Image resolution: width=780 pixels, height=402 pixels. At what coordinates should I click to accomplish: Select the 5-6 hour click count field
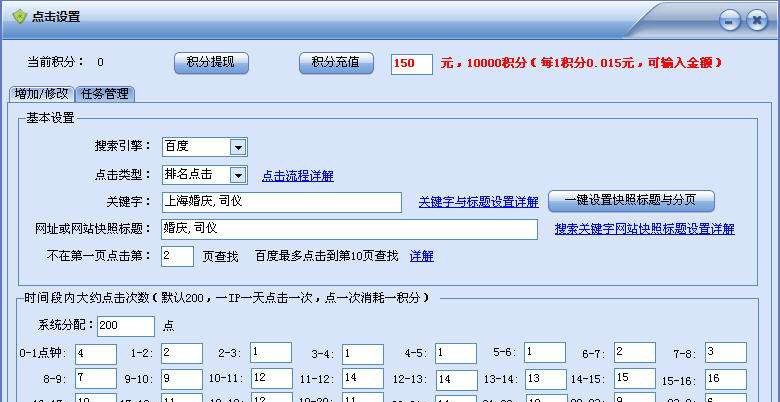tap(545, 352)
